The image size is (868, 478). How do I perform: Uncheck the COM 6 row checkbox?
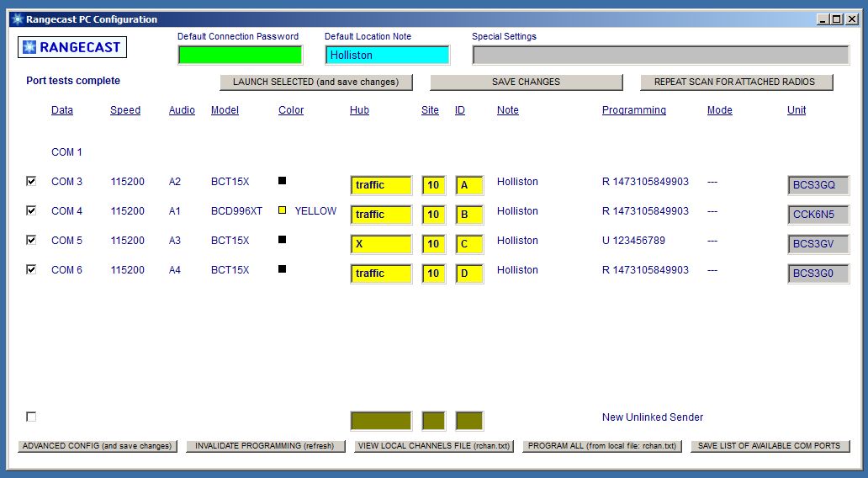[31, 268]
